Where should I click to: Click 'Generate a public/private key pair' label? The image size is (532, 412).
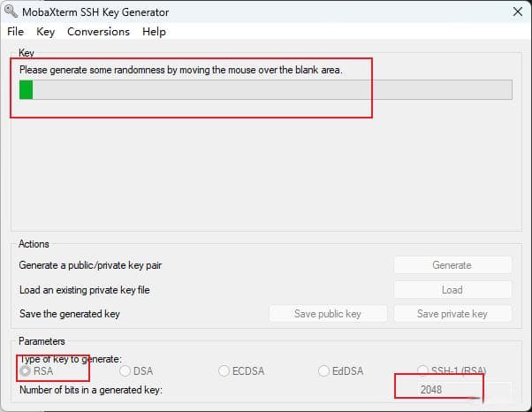(90, 265)
